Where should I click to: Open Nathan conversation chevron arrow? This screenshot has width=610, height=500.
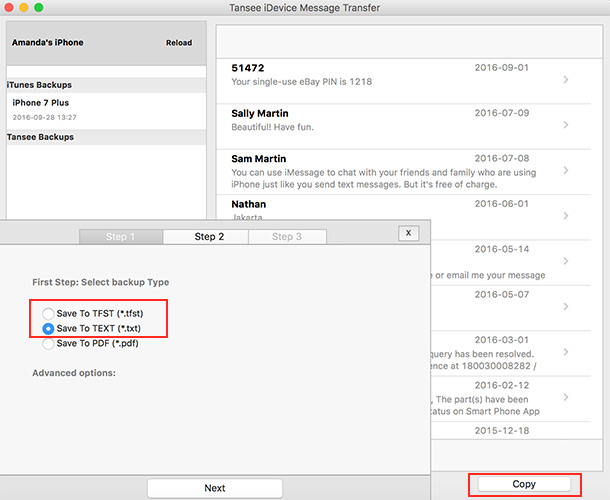point(566,215)
